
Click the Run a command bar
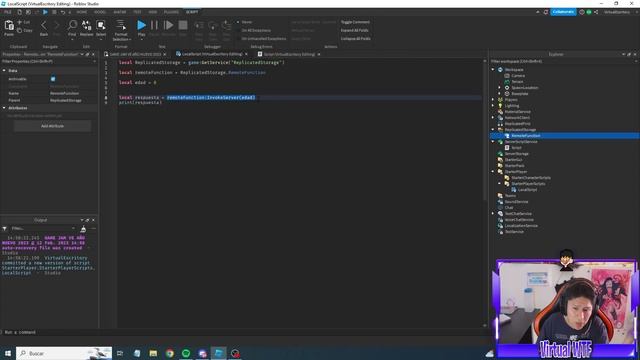[x=245, y=332]
